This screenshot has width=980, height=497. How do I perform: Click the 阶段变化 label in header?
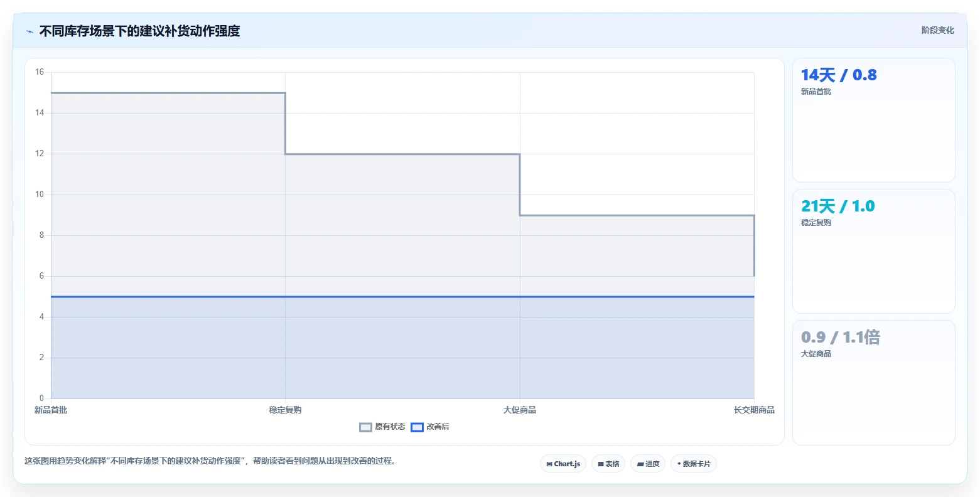(938, 30)
